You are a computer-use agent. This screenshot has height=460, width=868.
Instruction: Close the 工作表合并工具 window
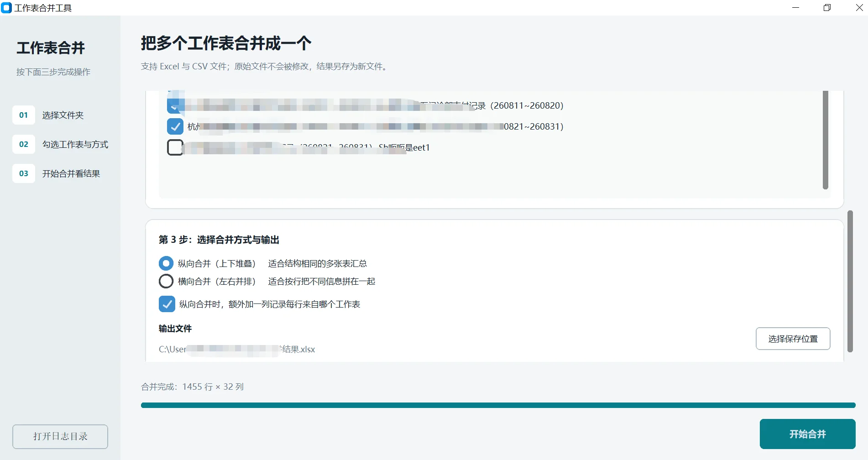point(859,8)
